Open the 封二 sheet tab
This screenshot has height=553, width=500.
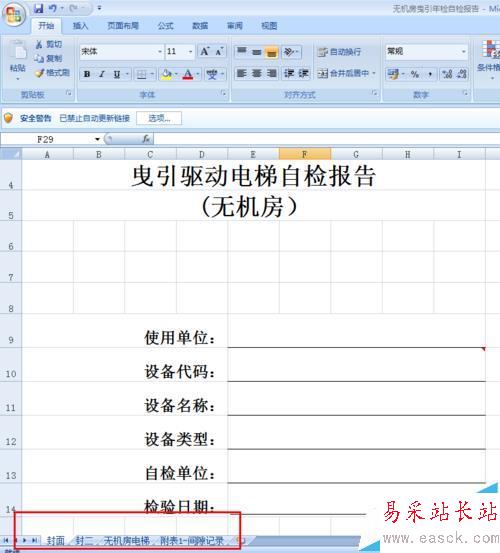(x=84, y=541)
